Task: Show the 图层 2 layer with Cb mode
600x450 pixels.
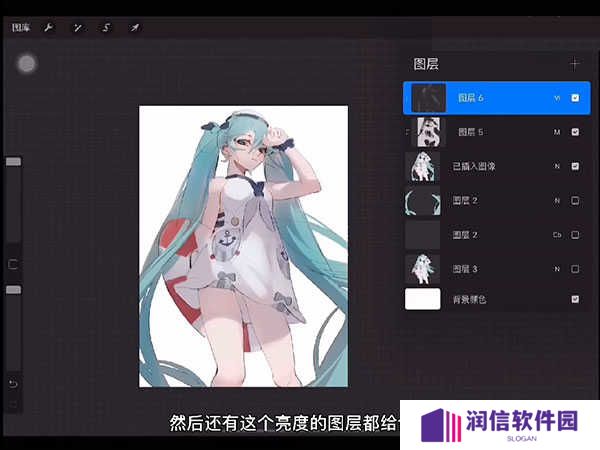Action: 575,235
